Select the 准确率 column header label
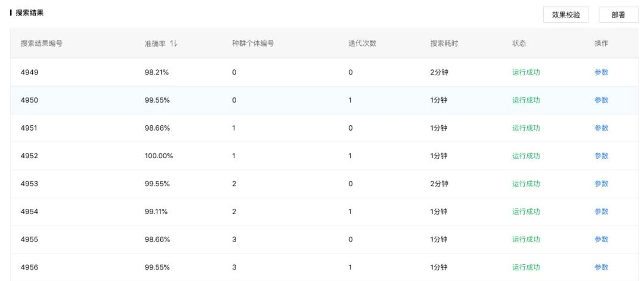The height and width of the screenshot is (281, 644). pos(155,44)
